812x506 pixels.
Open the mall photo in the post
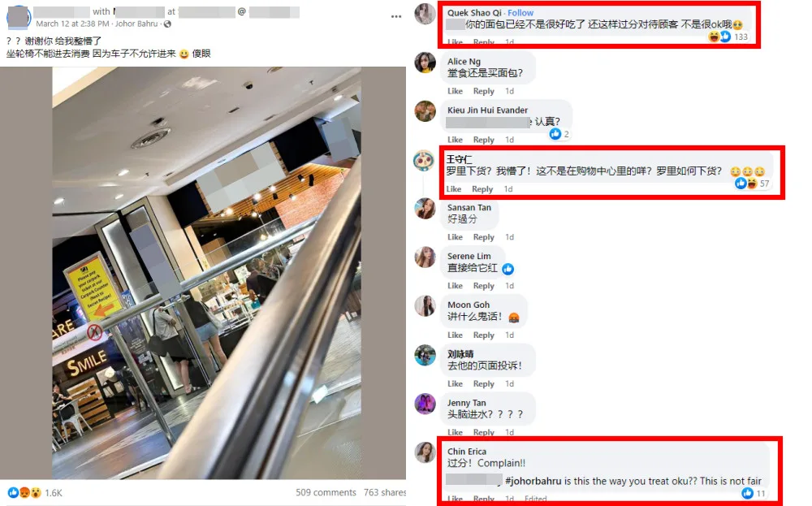click(206, 272)
